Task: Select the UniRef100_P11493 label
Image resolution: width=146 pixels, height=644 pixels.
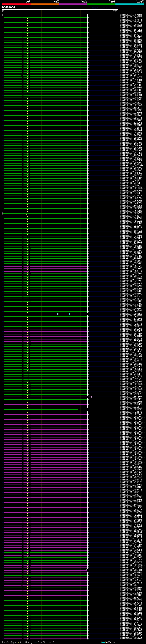Action: pyautogui.click(x=131, y=507)
